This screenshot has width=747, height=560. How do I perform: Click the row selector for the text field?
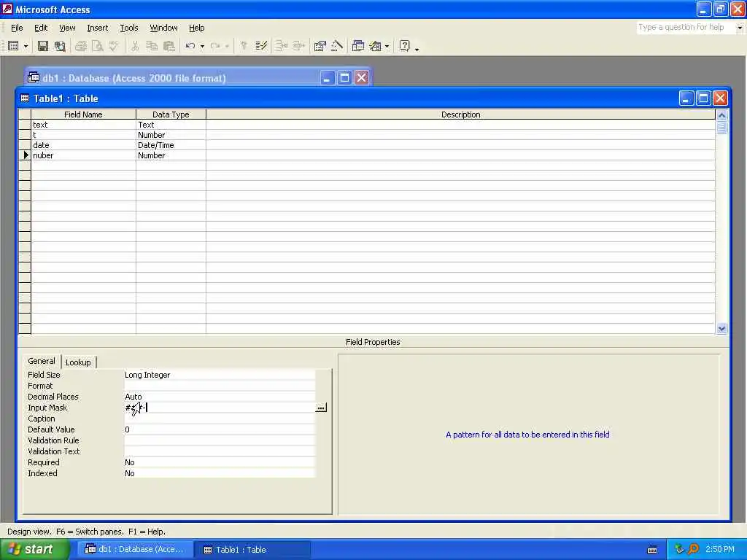(25, 125)
